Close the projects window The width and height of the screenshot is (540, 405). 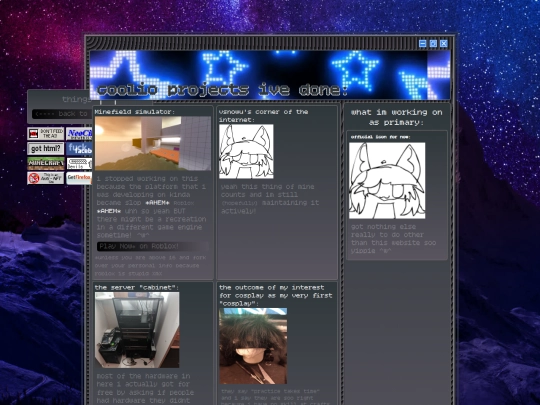[444, 43]
